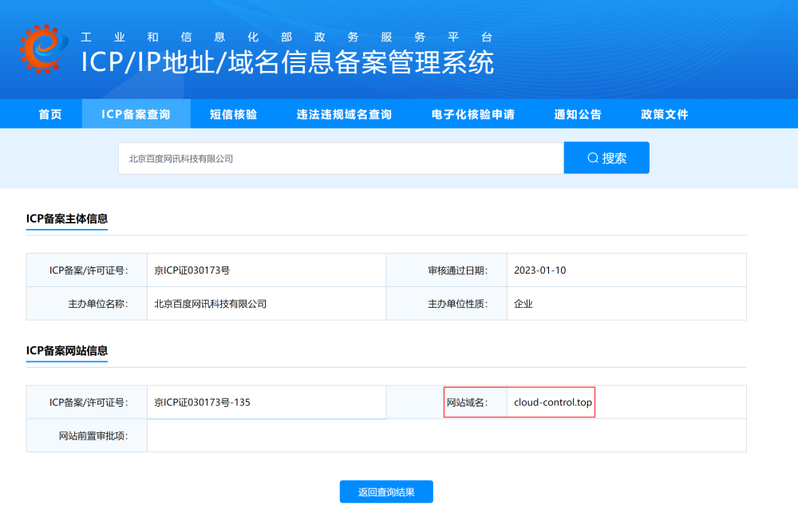This screenshot has width=798, height=532.
Task: Switch to 电子化核验申请 tab
Action: tap(472, 114)
